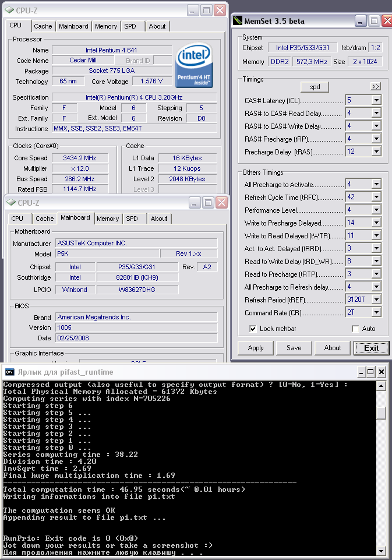Click the Rated FSB value 1144.7 MHz
Screen dimensions: 392x560
click(x=80, y=189)
